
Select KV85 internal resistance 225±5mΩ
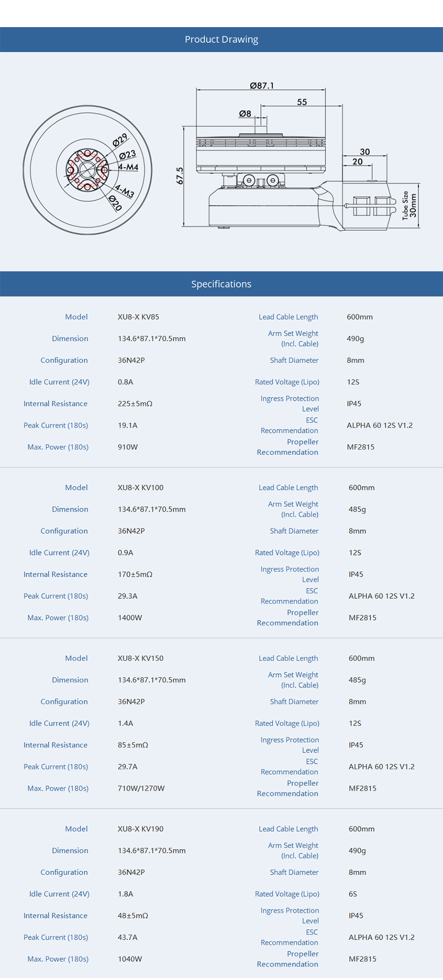pyautogui.click(x=135, y=404)
